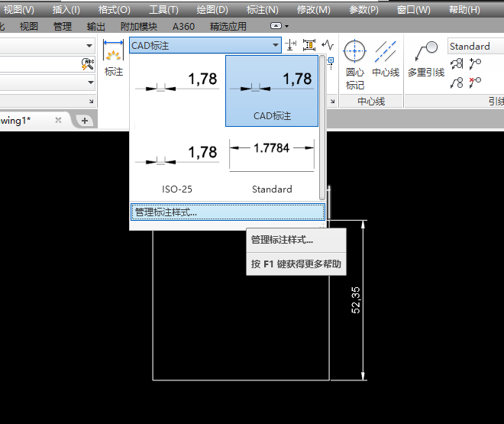Image resolution: width=504 pixels, height=424 pixels.
Task: Choose the ISO-25 dimension style thumbnail
Action: point(176,166)
